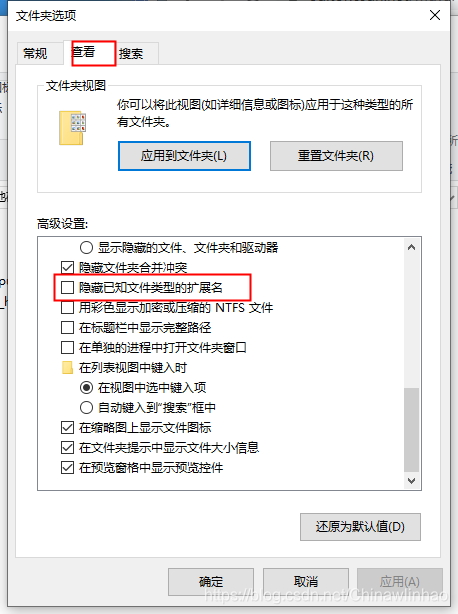The image size is (458, 614).
Task: Click 还原为默认值(D) button
Action: [360, 527]
